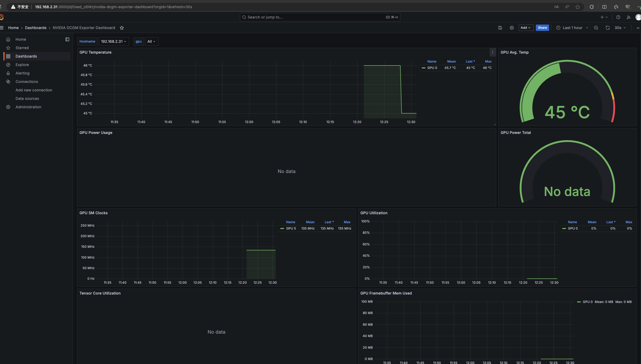Open the Last 1 hour time range dropdown
This screenshot has width=641, height=364.
(572, 28)
